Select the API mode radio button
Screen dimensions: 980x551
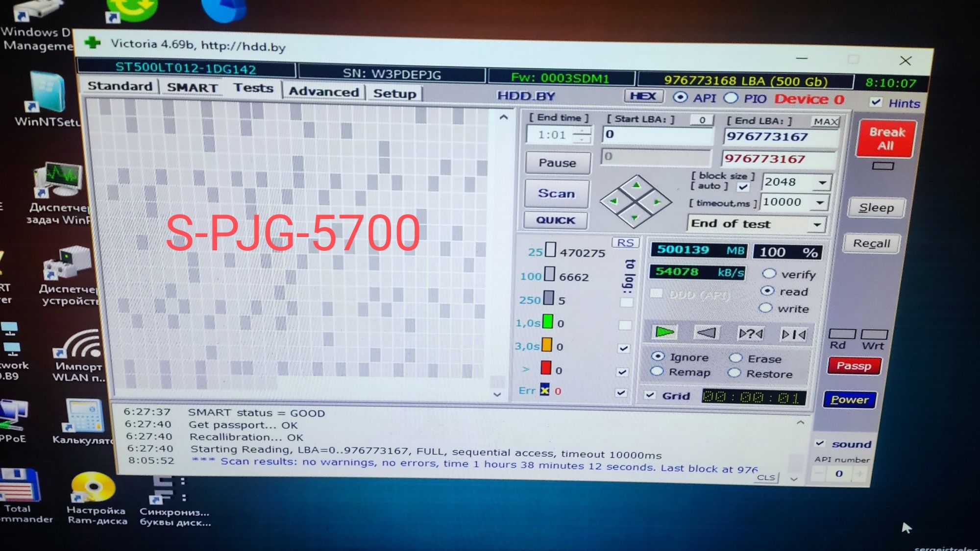pyautogui.click(x=680, y=97)
